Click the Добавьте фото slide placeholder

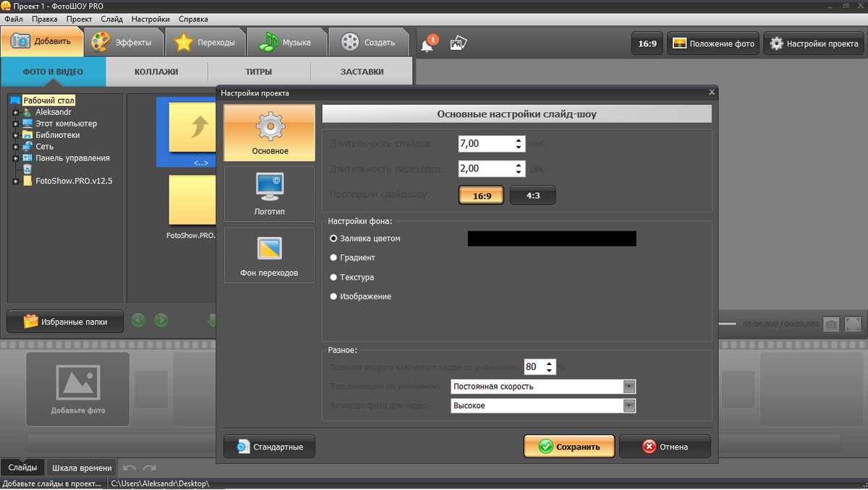click(x=78, y=388)
